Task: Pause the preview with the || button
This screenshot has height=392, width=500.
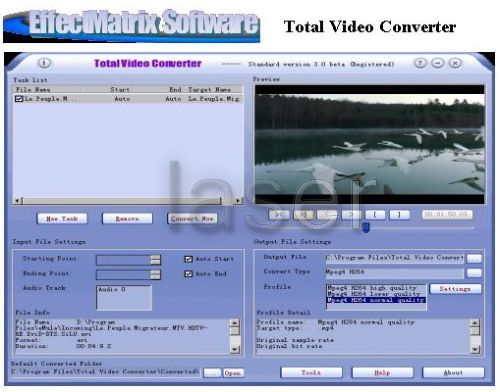Action: [x=303, y=215]
